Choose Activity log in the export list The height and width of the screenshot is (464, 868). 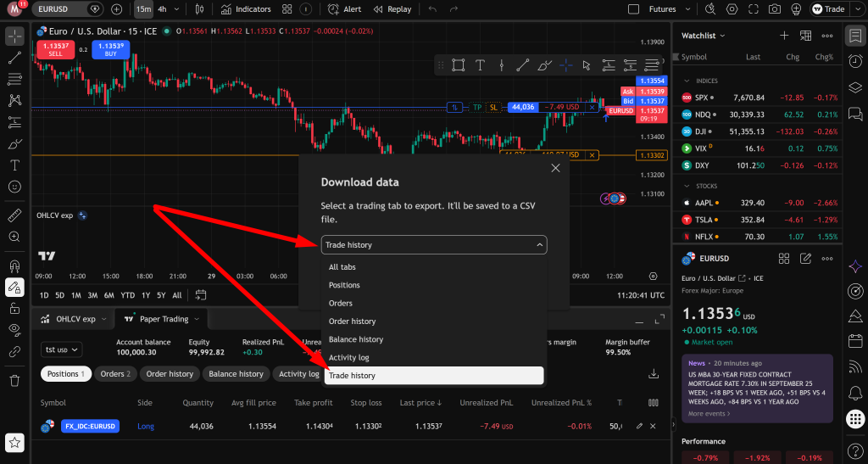434,358
